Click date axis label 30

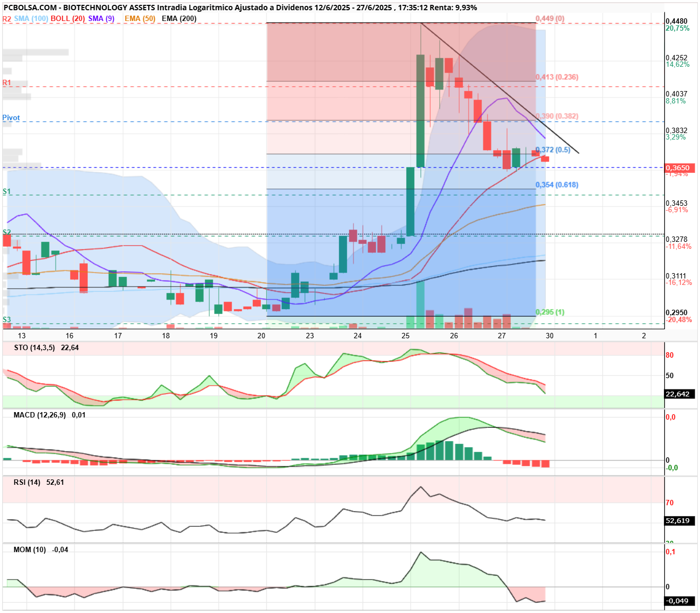[550, 336]
